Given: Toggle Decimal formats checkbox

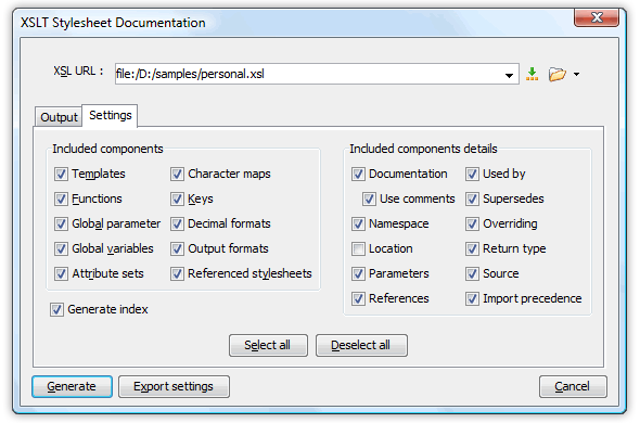Looking at the screenshot, I should (177, 224).
